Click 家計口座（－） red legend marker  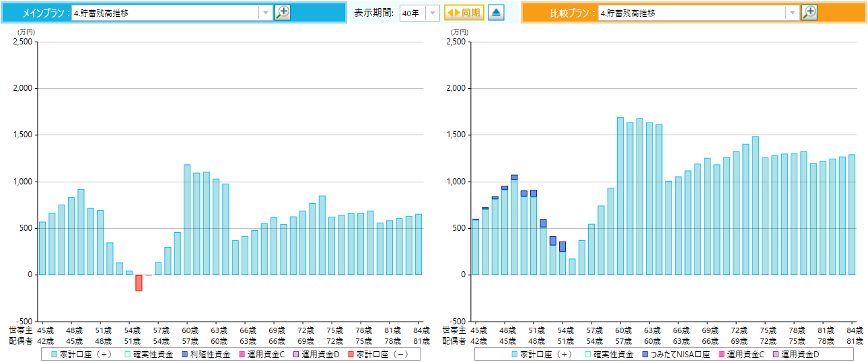351,355
